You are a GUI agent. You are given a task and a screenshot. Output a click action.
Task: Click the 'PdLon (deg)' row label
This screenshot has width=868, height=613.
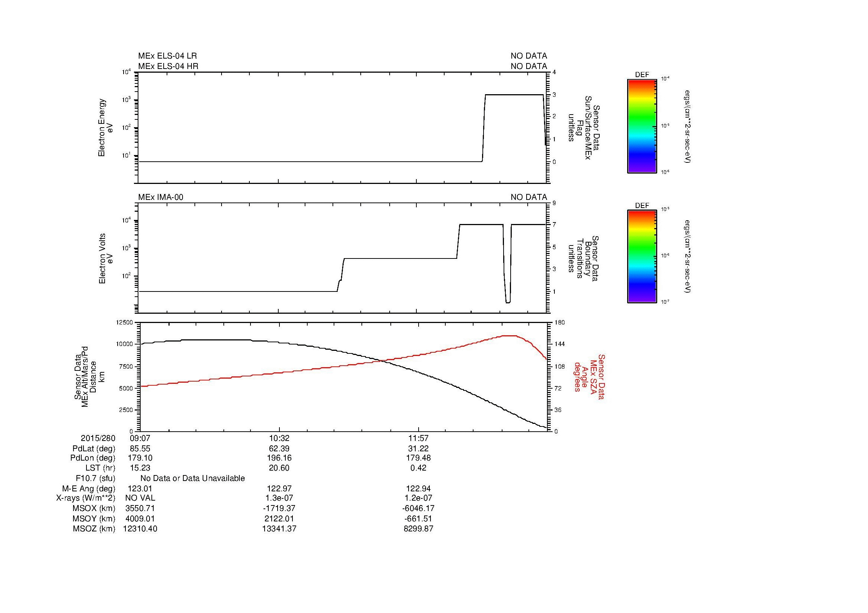(x=93, y=458)
